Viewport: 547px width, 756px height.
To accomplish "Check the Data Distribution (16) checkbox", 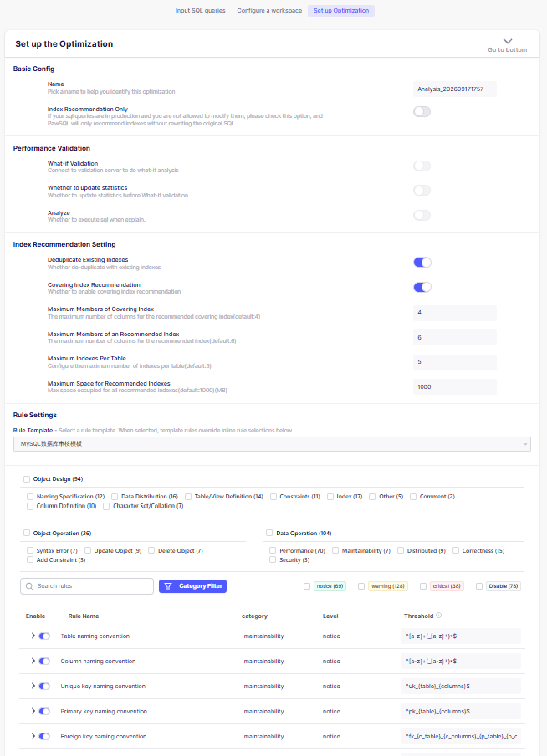I will 115,496.
